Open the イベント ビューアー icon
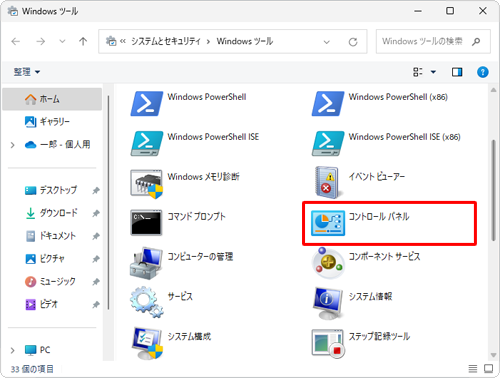The height and width of the screenshot is (378, 500). coord(328,183)
